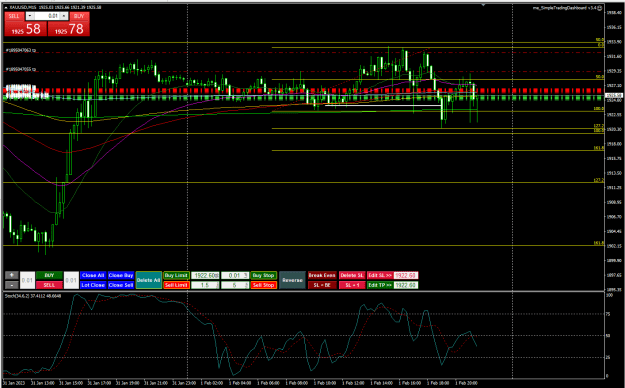Click the SL = BE button
The image size is (625, 388).
322,285
